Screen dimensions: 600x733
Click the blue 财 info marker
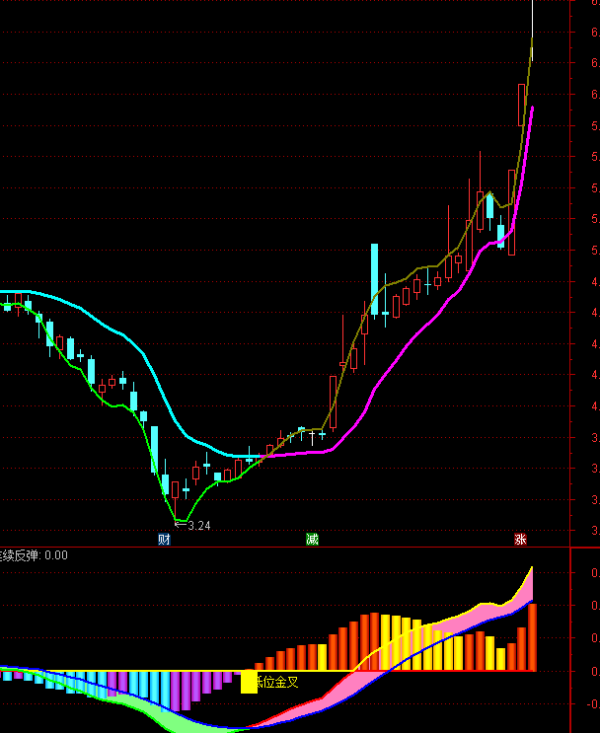point(164,539)
